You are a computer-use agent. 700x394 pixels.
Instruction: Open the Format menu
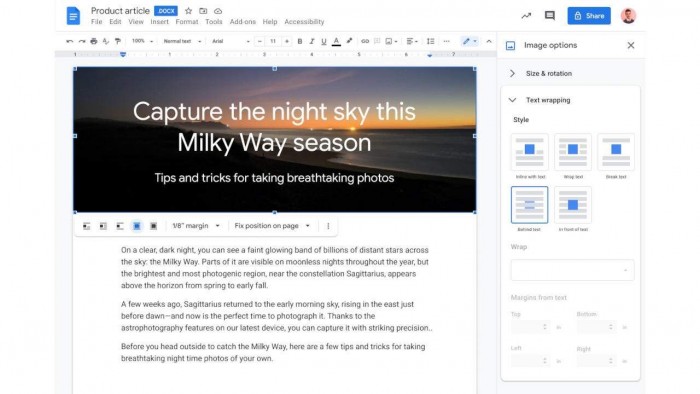pos(187,21)
